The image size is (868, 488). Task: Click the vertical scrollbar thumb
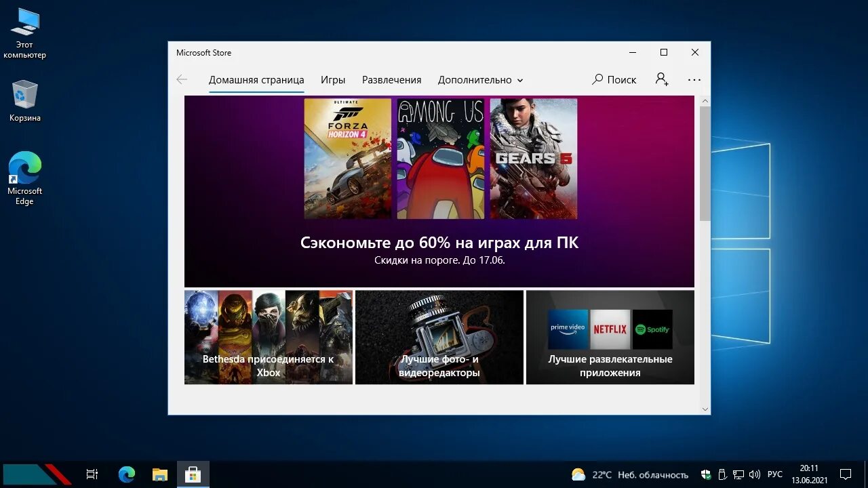pos(705,163)
